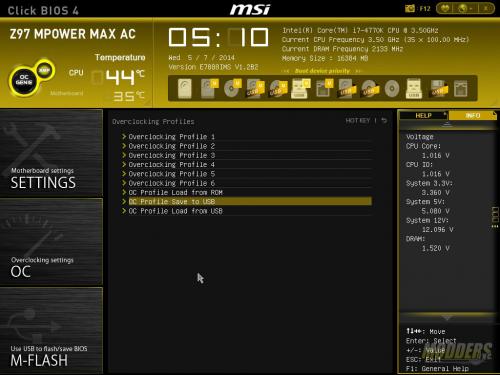Image resolution: width=500 pixels, height=375 pixels.
Task: Open OC Profile Load from USB
Action: point(247,211)
